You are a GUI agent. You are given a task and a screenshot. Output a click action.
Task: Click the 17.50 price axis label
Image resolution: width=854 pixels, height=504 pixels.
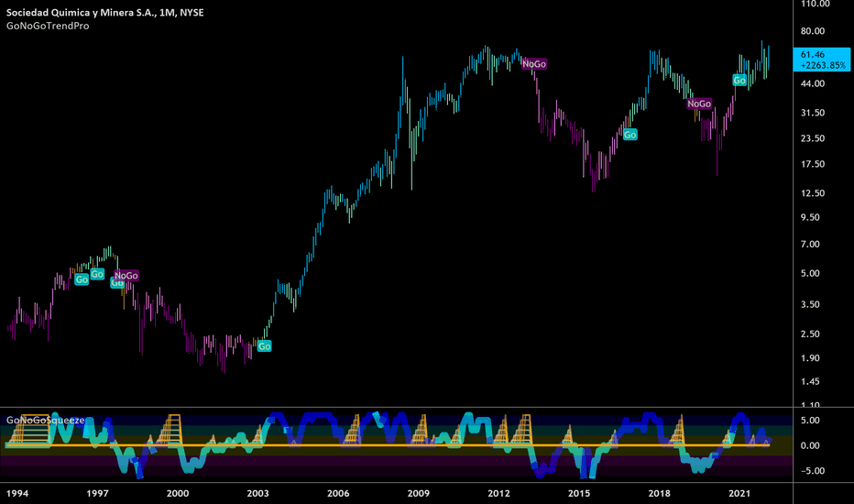[813, 164]
